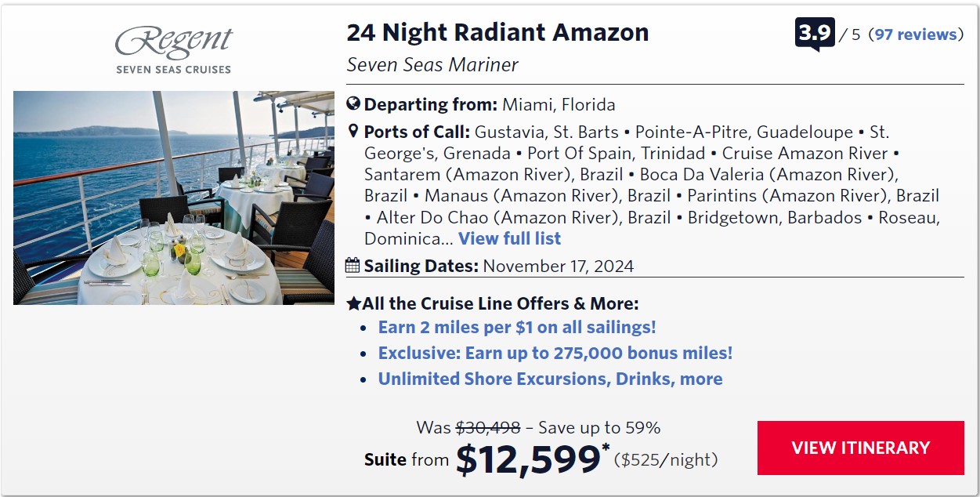Select the Seven Seas Mariner ship name
The height and width of the screenshot is (497, 980).
click(x=432, y=64)
